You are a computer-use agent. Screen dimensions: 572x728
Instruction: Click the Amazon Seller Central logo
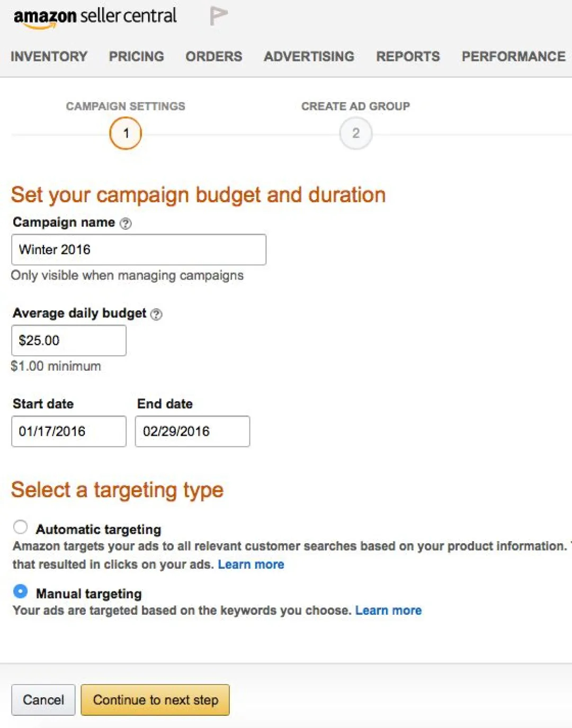(x=95, y=16)
